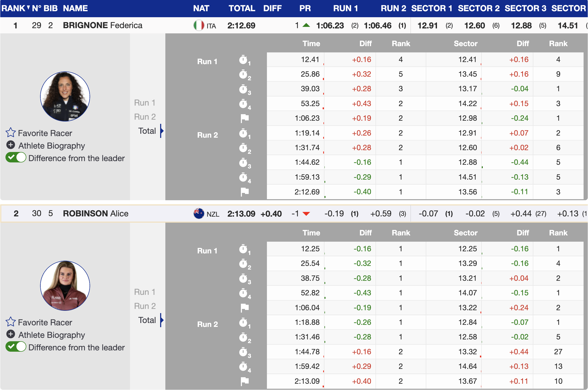
Task: Click Brignone's Run 1 finish flag icon
Action: click(245, 118)
